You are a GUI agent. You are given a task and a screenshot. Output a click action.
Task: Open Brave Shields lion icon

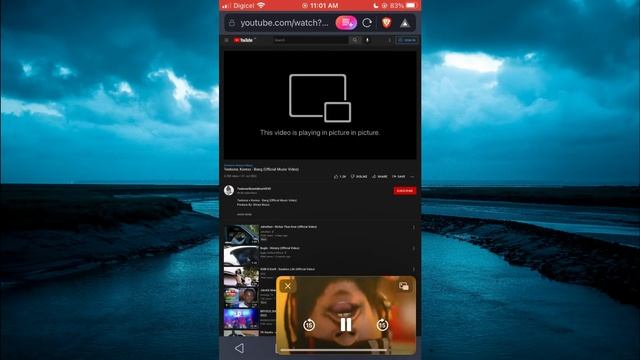tap(386, 23)
